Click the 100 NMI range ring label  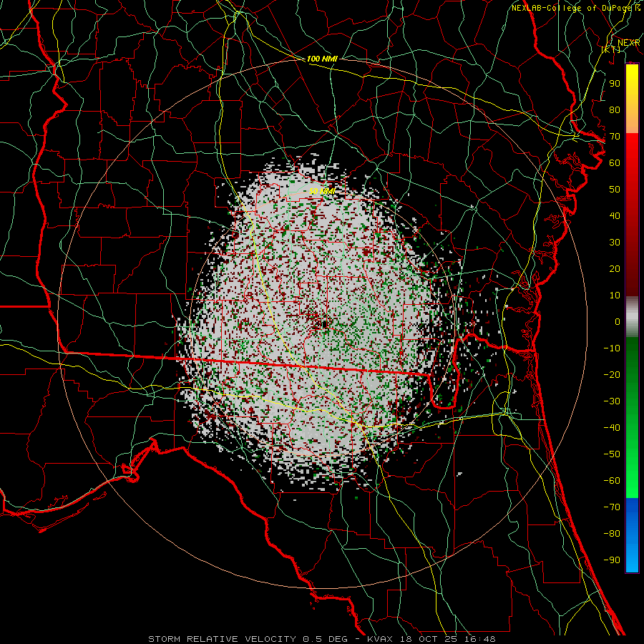[322, 59]
